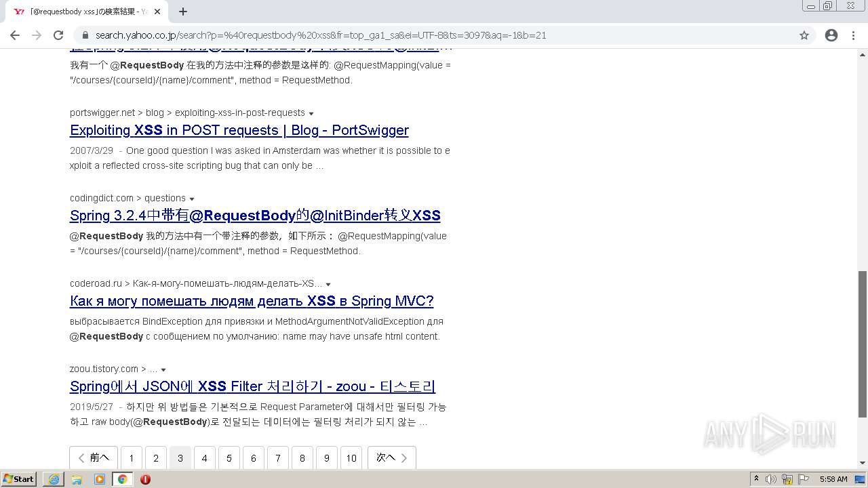Screen dimensions: 868x488
Task: Jump to results page 1
Action: coord(132,458)
